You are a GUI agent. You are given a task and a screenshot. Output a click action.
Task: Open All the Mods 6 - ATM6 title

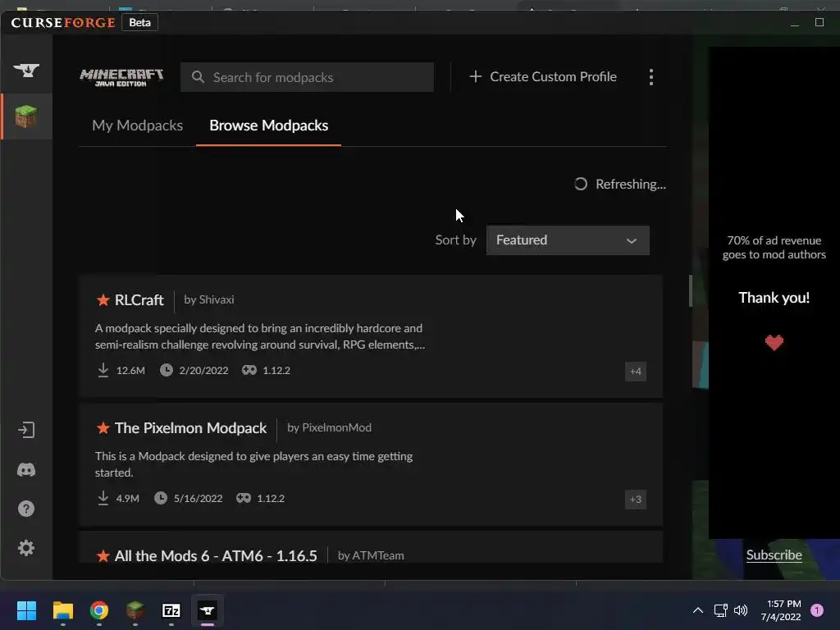coord(216,556)
